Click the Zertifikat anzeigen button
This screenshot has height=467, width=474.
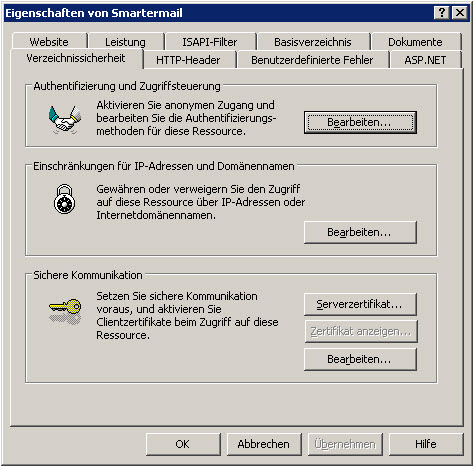click(x=361, y=331)
